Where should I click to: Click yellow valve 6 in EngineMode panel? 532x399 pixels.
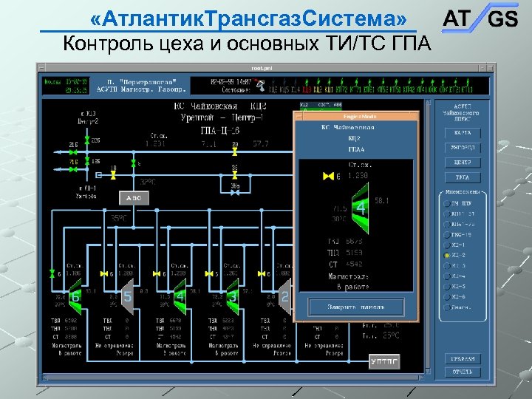tap(328, 176)
